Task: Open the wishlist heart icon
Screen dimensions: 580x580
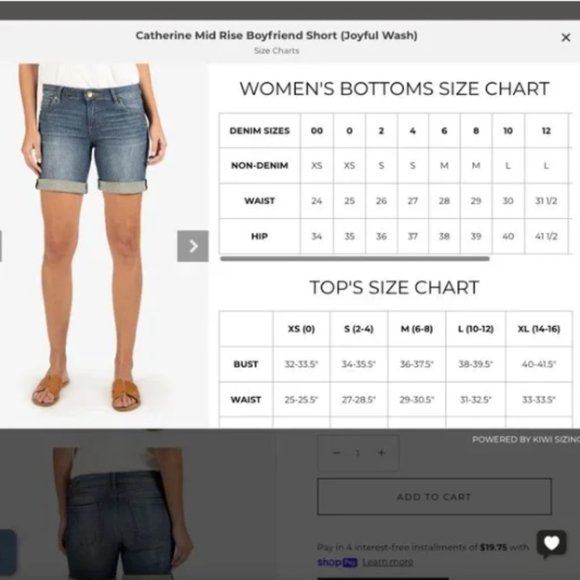Action: [552, 543]
